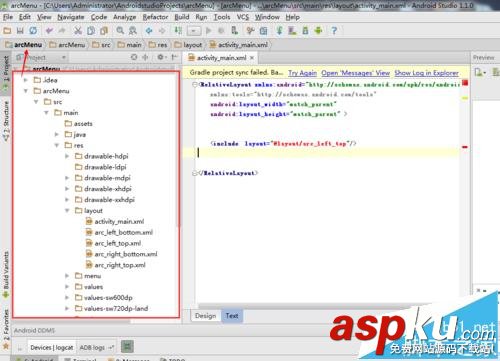The image size is (500, 361).
Task: Click the Try Again link
Action: [302, 73]
